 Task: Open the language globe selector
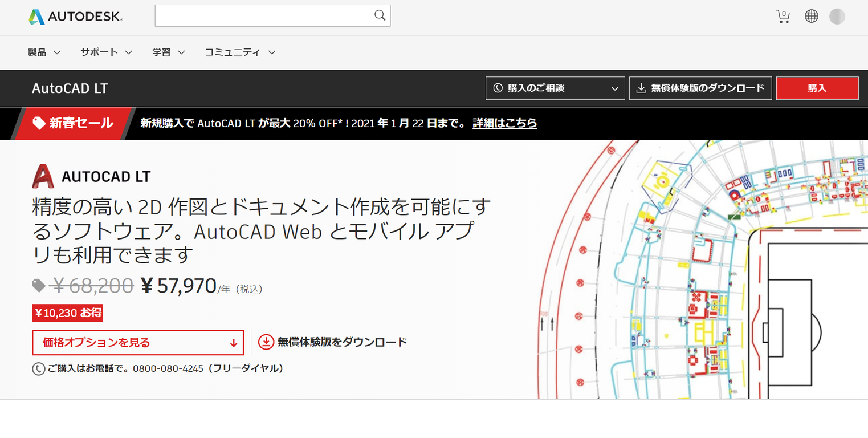click(812, 16)
